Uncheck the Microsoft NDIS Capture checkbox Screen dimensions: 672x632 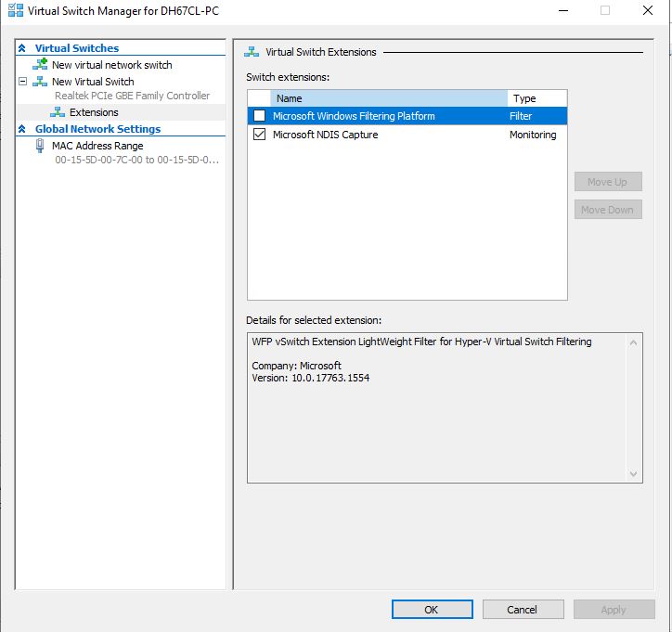click(x=259, y=135)
